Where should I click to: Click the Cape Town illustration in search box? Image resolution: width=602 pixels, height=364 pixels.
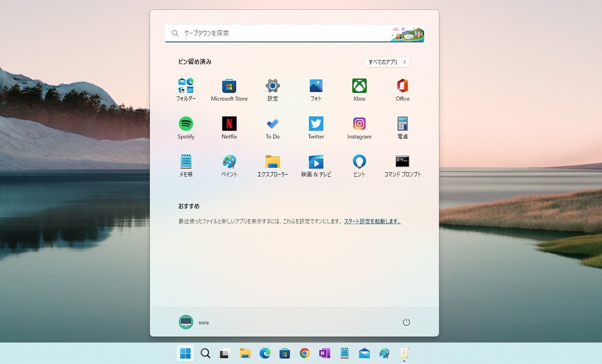407,34
